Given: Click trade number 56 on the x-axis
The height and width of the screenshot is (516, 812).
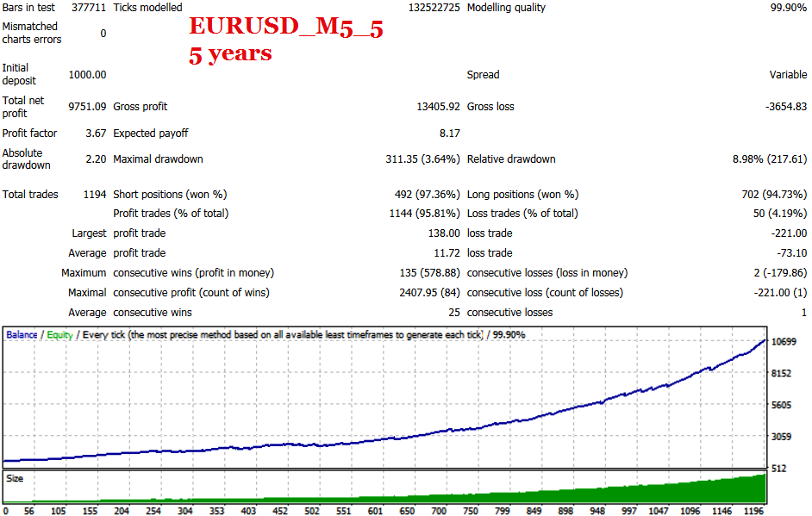Looking at the screenshot, I should pyautogui.click(x=29, y=511).
